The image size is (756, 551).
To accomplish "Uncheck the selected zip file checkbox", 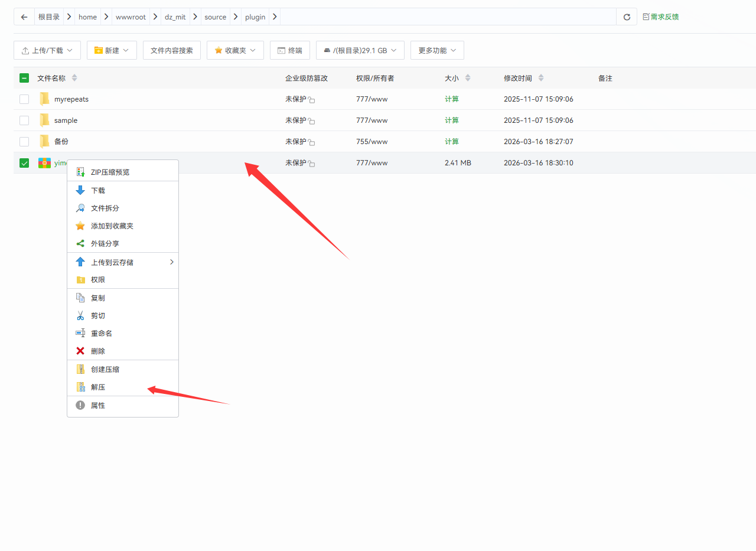I will coord(24,163).
